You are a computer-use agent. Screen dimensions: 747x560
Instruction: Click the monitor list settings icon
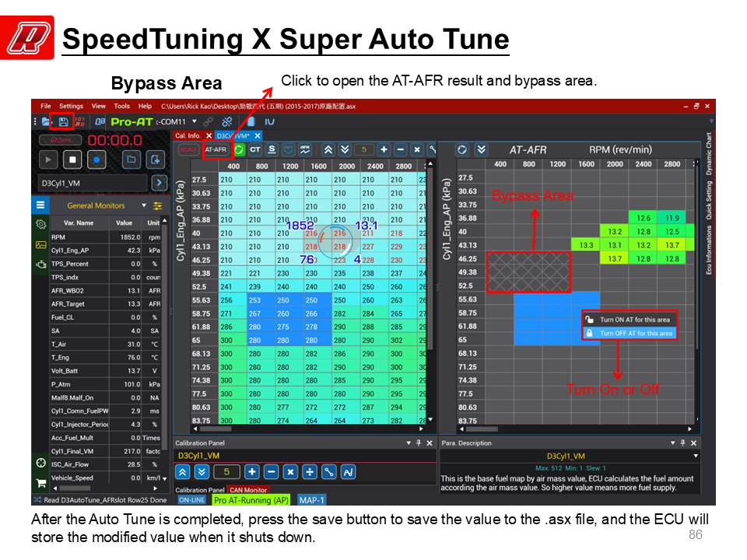[158, 205]
